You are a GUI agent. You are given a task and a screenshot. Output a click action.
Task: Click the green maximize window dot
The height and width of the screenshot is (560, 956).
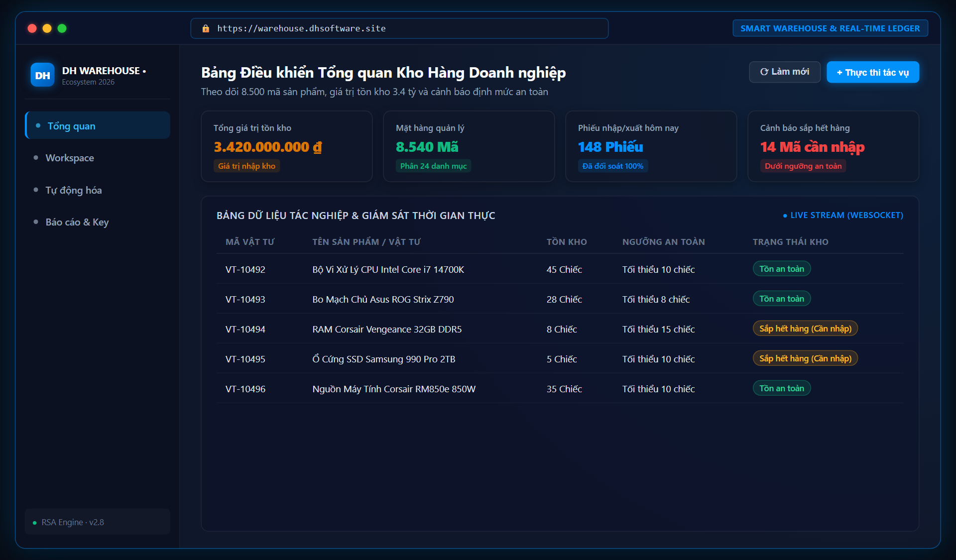coord(62,28)
